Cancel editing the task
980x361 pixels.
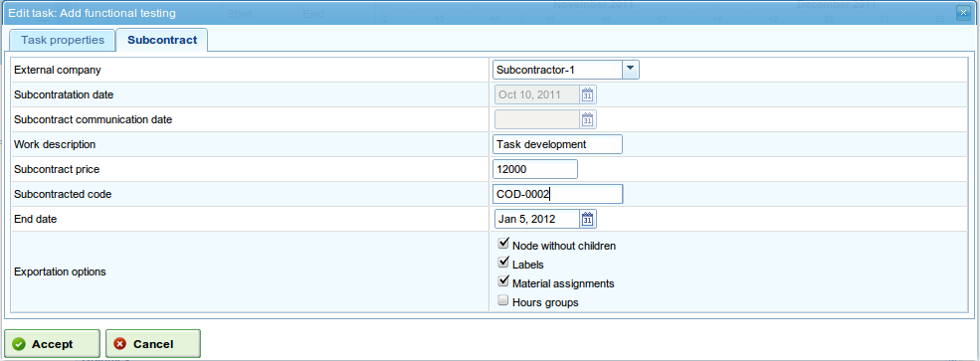tap(153, 343)
